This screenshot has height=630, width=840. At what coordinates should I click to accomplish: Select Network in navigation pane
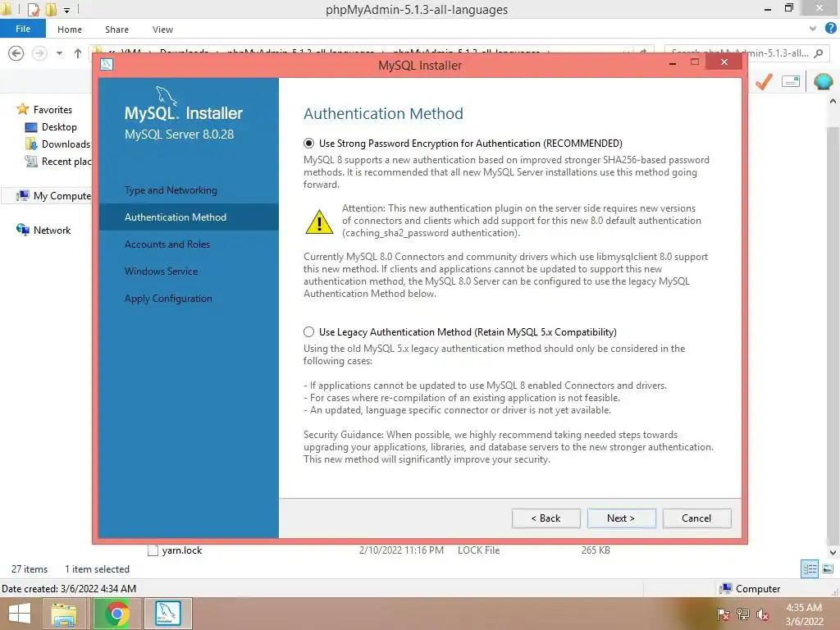point(52,230)
